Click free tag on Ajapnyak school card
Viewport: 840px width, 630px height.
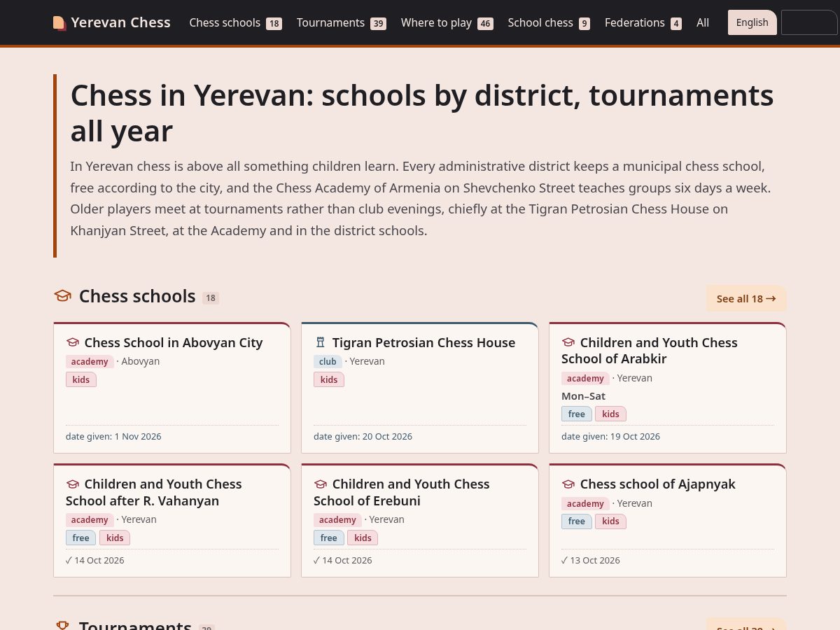pyautogui.click(x=577, y=521)
